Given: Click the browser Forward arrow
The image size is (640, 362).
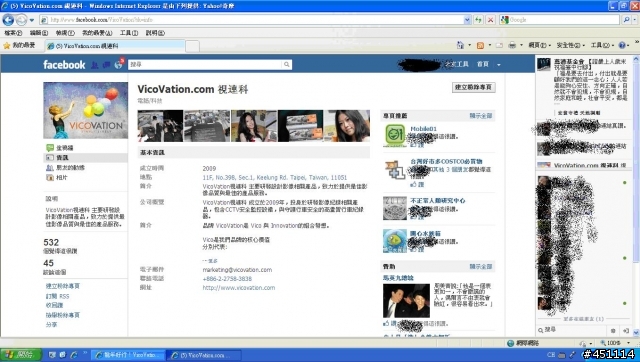Looking at the screenshot, I should [x=22, y=20].
